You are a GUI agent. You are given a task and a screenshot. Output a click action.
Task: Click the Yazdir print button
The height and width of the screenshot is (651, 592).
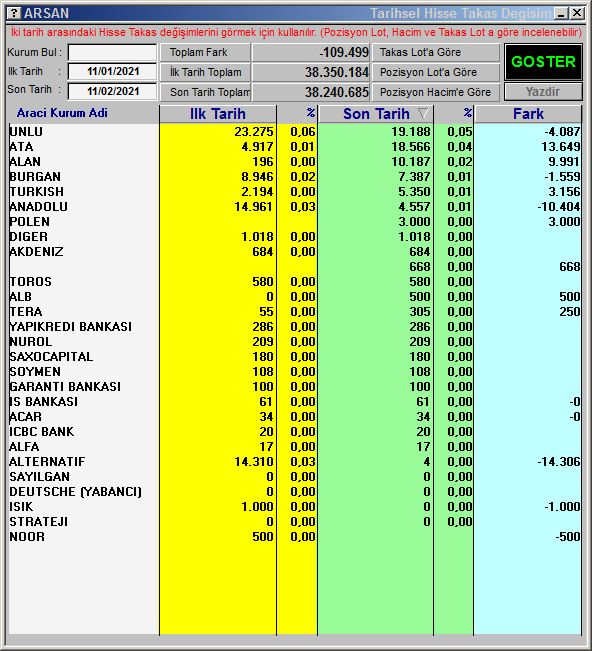[x=543, y=92]
